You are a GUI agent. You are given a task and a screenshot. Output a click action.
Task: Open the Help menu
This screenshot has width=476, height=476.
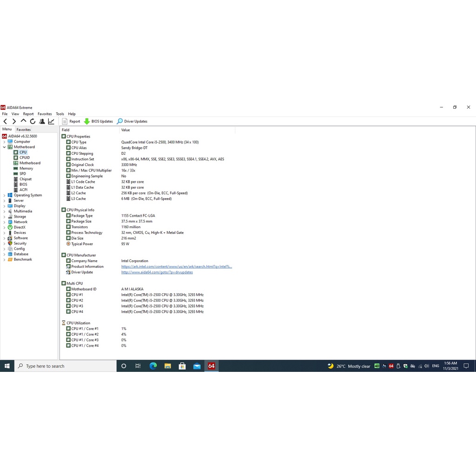tap(72, 114)
